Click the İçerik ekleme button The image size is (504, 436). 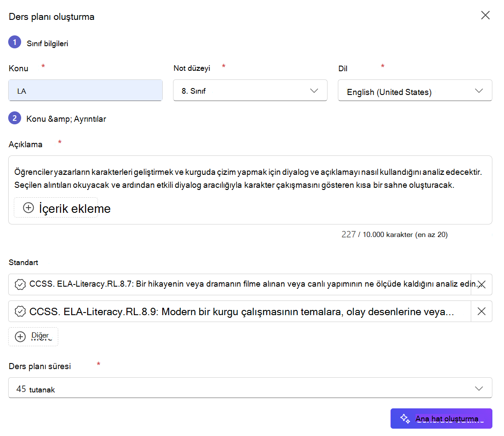coord(56,208)
